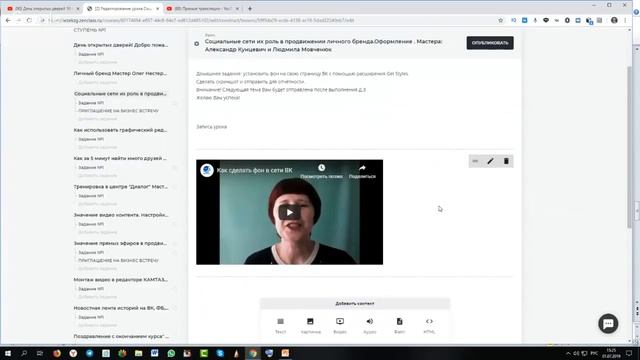Click the lesson title text field
The height and width of the screenshot is (360, 640).
(x=323, y=45)
